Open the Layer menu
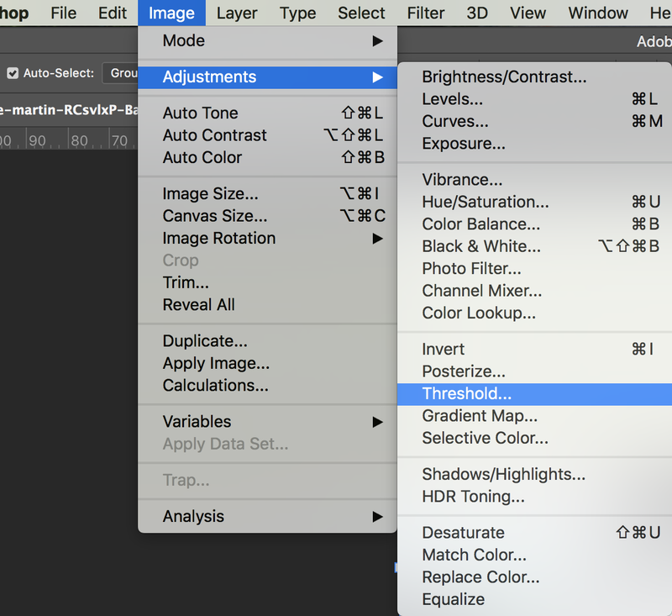Image resolution: width=672 pixels, height=616 pixels. 237,13
